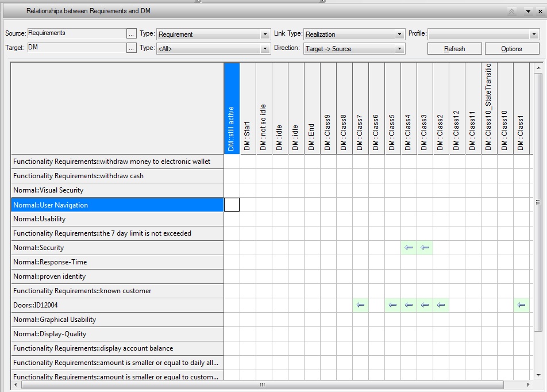
Task: Click realization arrow for Security and Class3
Action: pos(425,248)
